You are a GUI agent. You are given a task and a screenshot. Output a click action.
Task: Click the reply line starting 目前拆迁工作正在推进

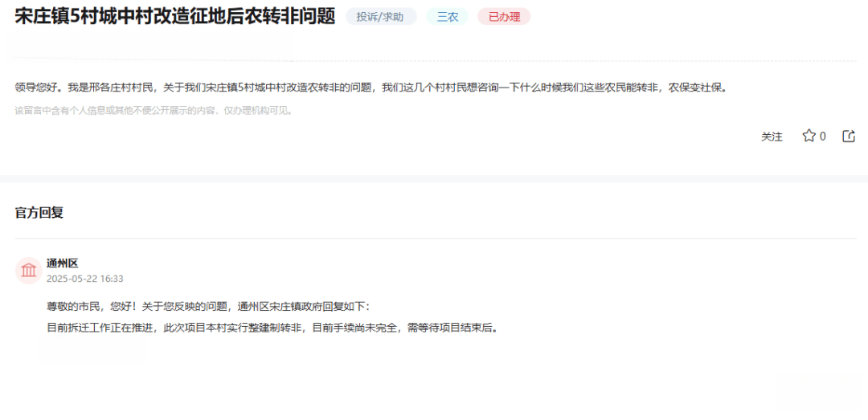click(273, 328)
